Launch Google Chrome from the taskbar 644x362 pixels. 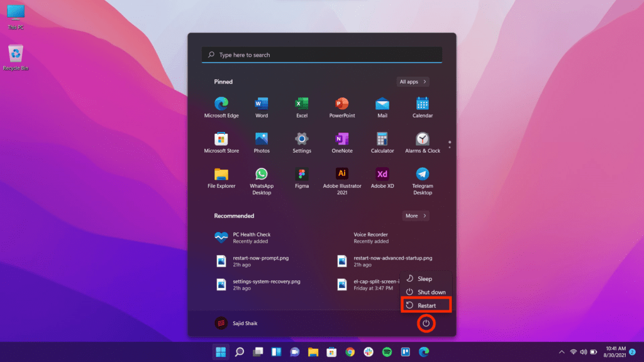pos(350,352)
